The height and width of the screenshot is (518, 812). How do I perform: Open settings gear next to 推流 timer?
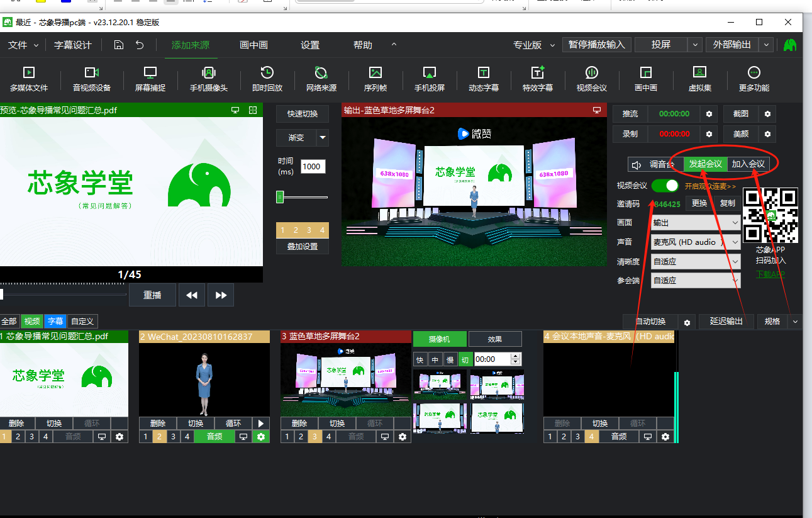(709, 114)
